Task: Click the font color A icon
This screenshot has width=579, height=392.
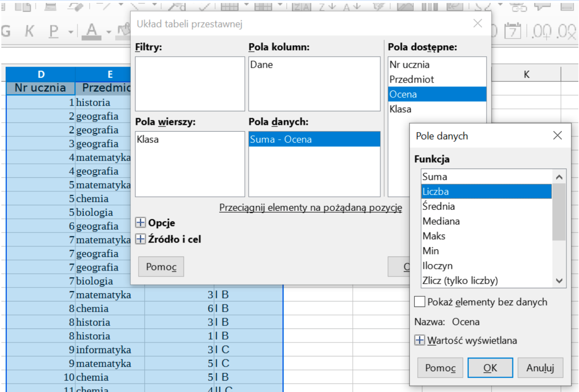Action: point(92,31)
